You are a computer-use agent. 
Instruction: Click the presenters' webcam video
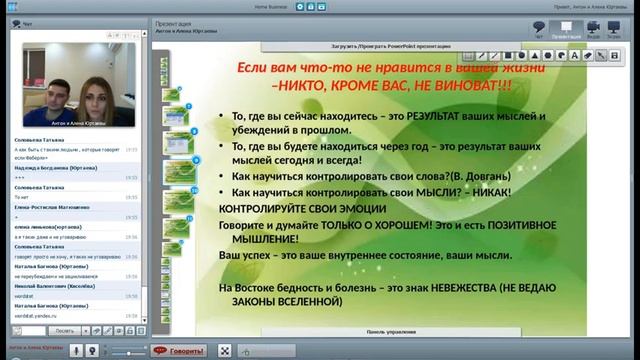(x=79, y=84)
